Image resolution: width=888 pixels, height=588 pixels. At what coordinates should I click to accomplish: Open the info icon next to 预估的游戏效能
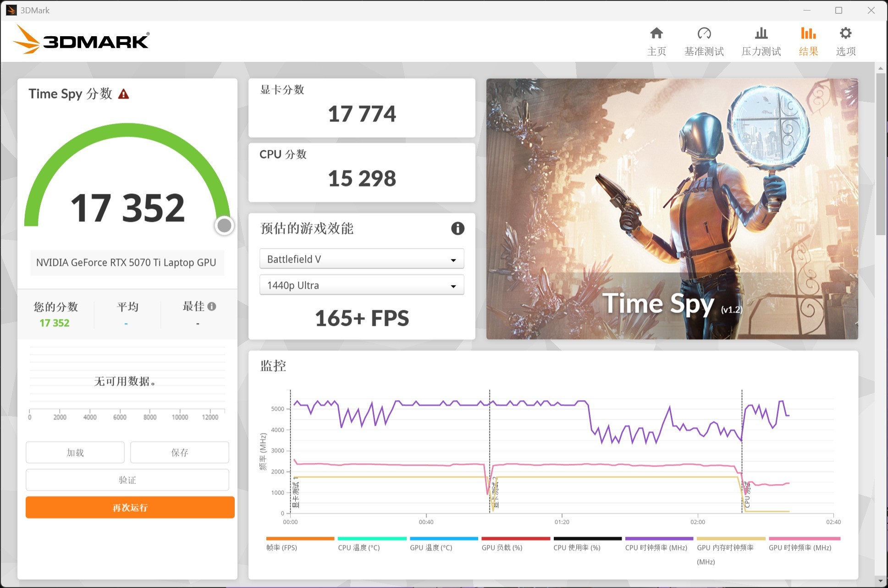tap(457, 228)
